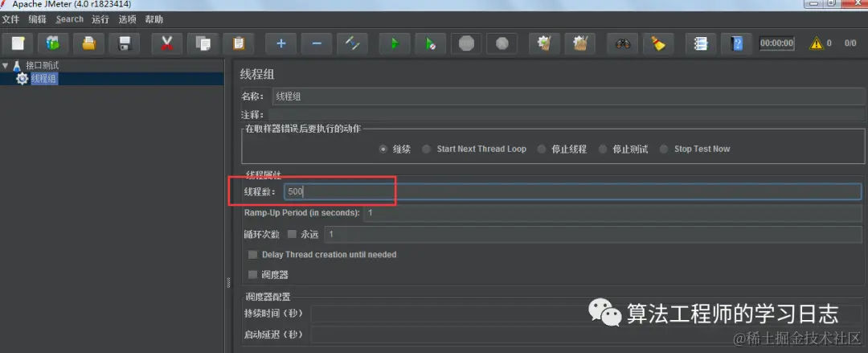
Task: Collapse all nodes with minus icon
Action: click(317, 43)
